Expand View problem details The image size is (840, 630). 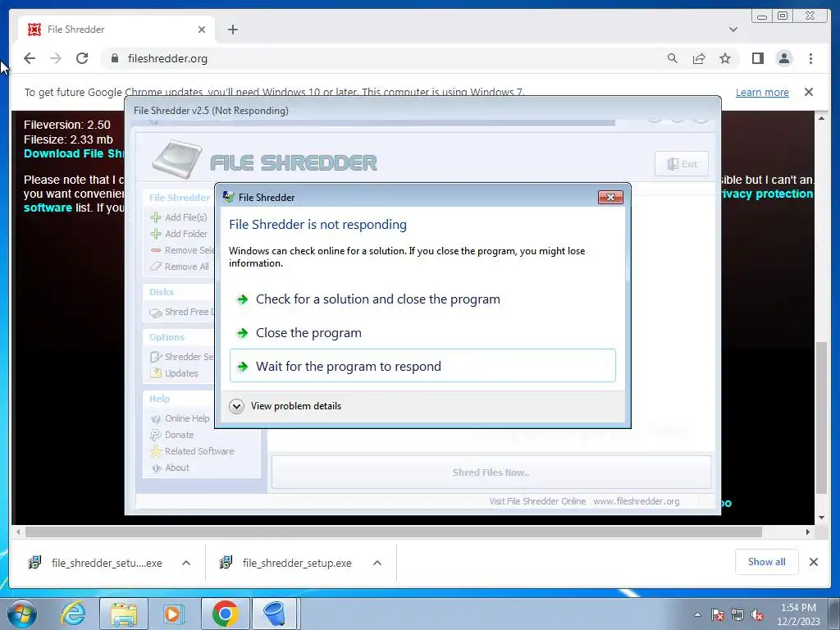coord(285,406)
